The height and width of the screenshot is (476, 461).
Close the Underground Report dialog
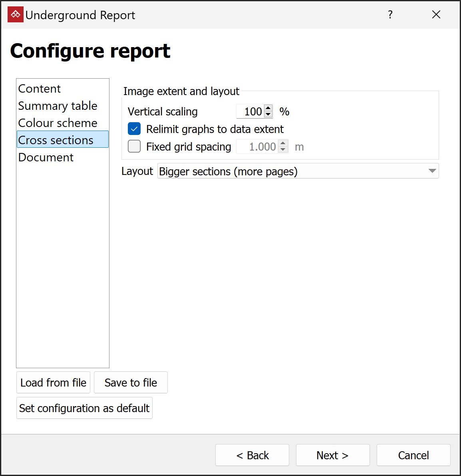[436, 15]
